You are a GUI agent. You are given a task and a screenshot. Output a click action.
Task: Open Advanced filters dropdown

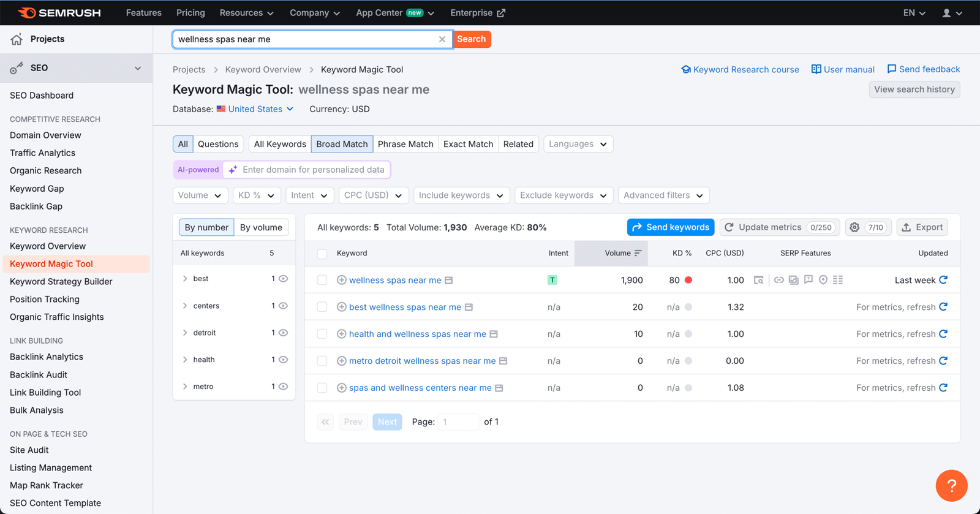point(664,195)
